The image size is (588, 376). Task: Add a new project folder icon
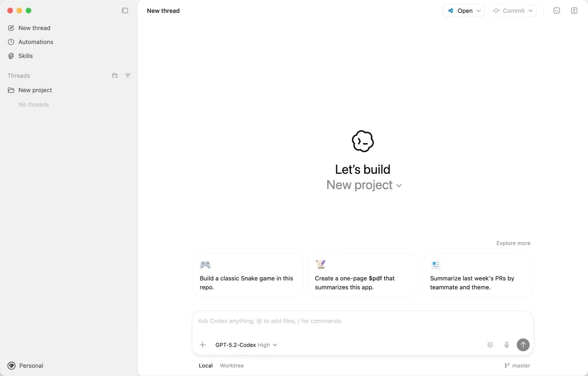coord(115,75)
